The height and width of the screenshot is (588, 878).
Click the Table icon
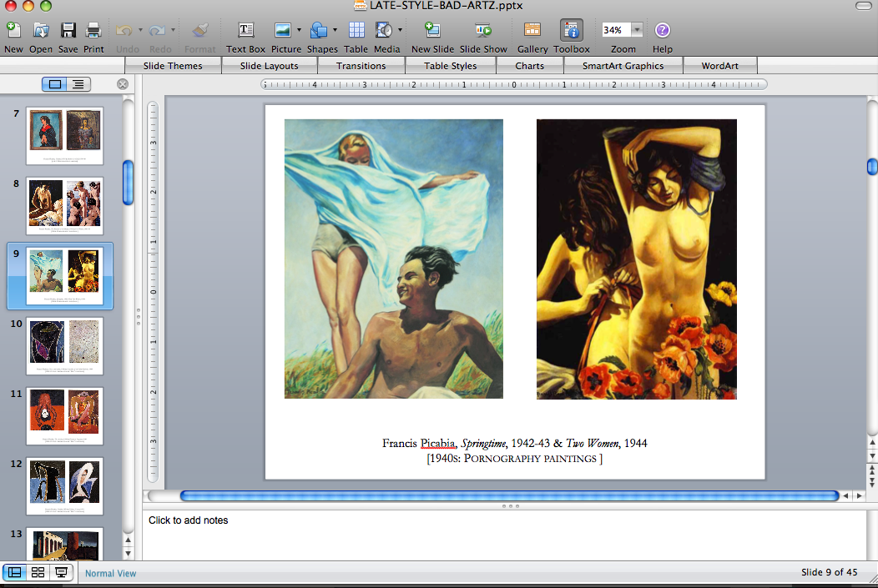[356, 31]
